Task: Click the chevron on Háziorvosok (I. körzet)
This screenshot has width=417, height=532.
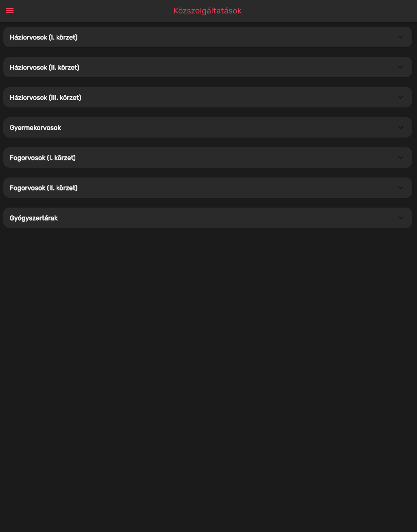Action: tap(401, 37)
